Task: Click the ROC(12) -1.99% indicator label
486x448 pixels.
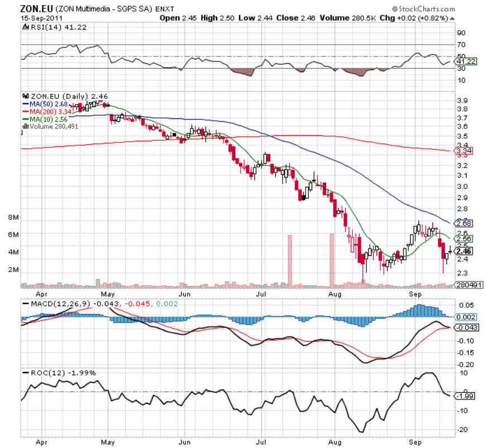Action: point(63,373)
